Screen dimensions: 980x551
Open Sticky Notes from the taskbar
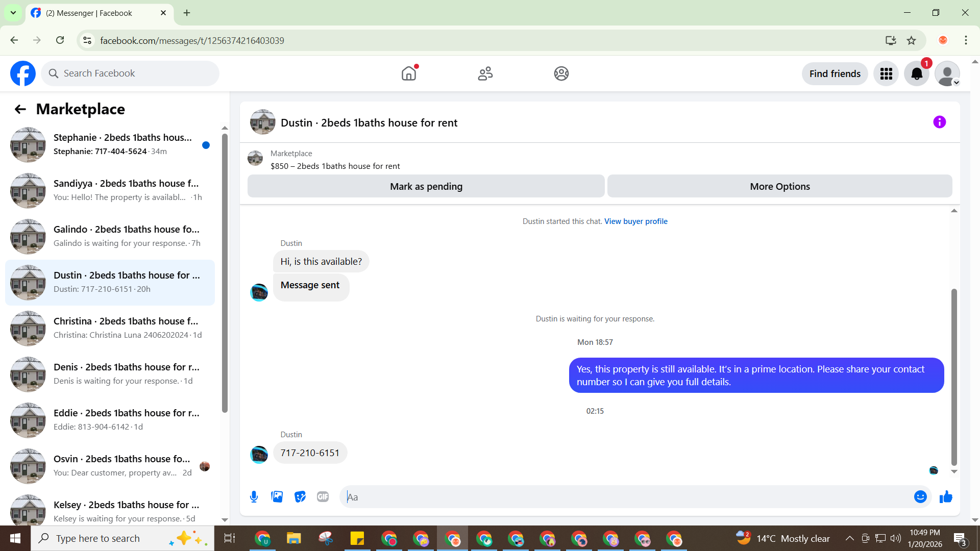point(357,538)
